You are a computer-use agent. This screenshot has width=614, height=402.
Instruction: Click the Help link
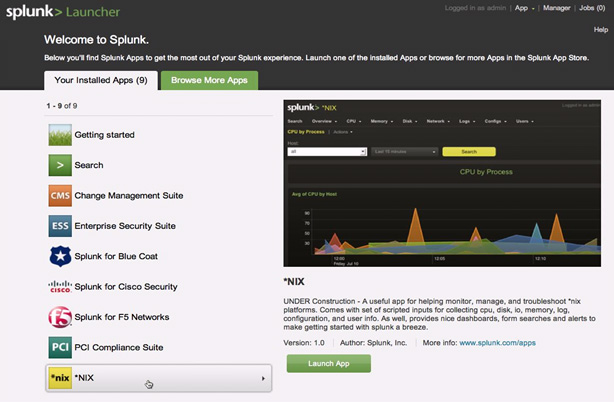pos(601,30)
